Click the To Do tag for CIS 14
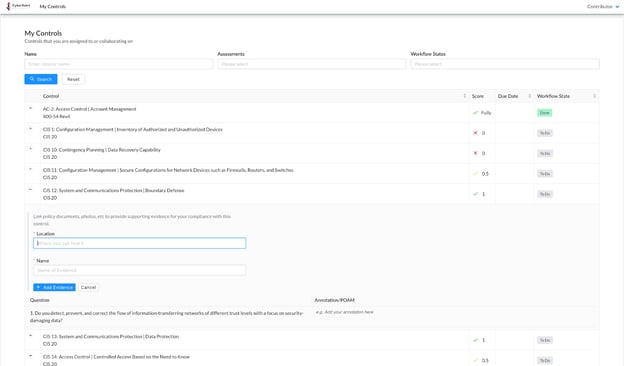 (545, 360)
